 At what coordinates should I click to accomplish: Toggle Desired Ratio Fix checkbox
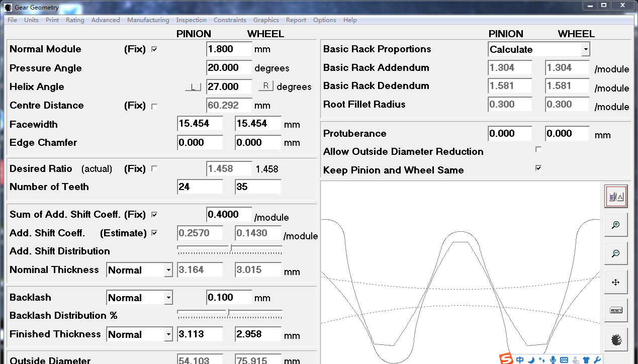[154, 169]
